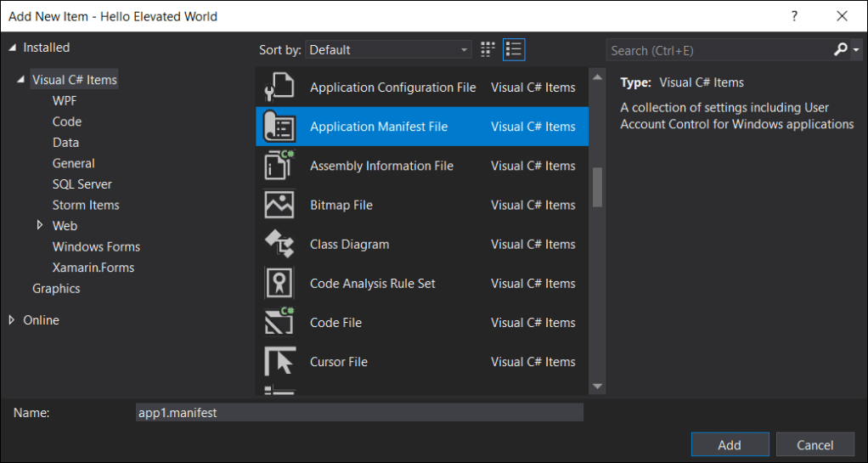Click the Application Configuration File icon
Image resolution: width=868 pixels, height=463 pixels.
(279, 88)
